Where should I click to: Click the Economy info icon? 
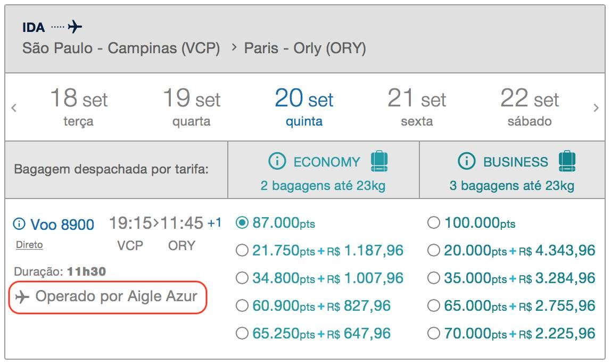pyautogui.click(x=277, y=161)
